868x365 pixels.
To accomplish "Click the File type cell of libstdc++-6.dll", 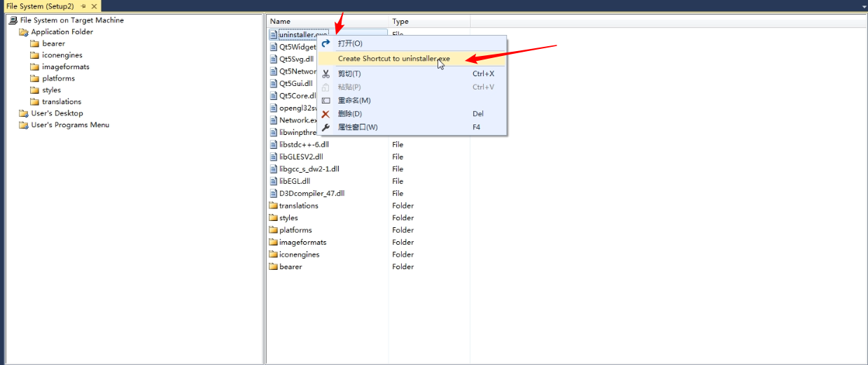I will [398, 145].
